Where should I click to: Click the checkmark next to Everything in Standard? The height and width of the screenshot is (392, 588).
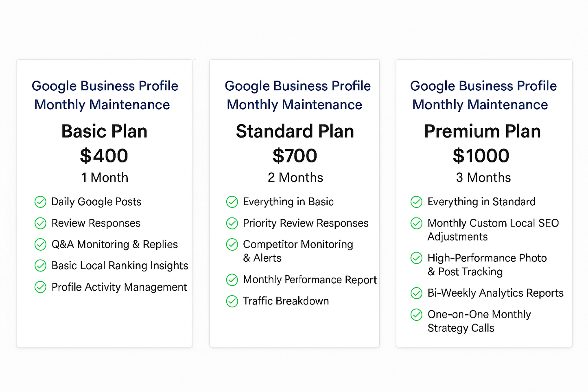(x=416, y=202)
